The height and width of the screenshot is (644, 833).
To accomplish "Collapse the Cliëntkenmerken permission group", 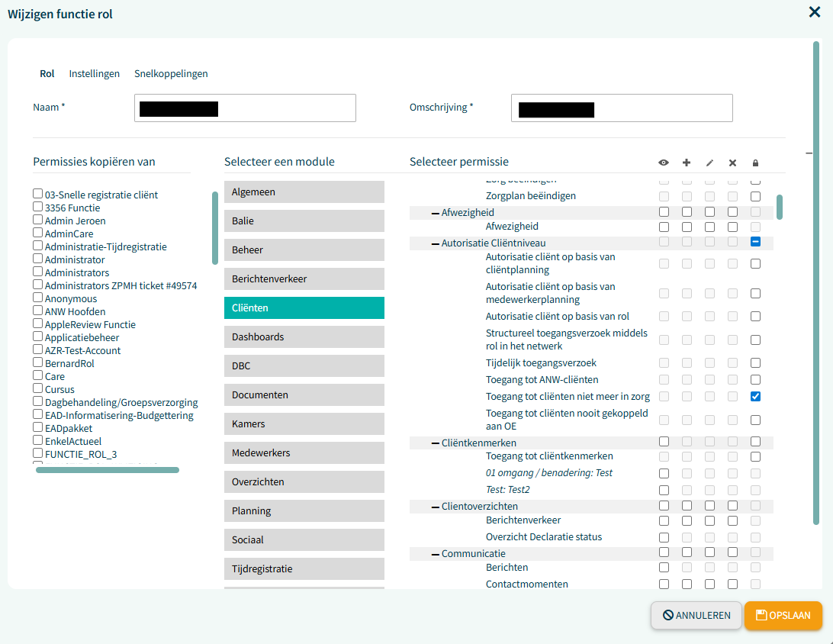I will 436,443.
